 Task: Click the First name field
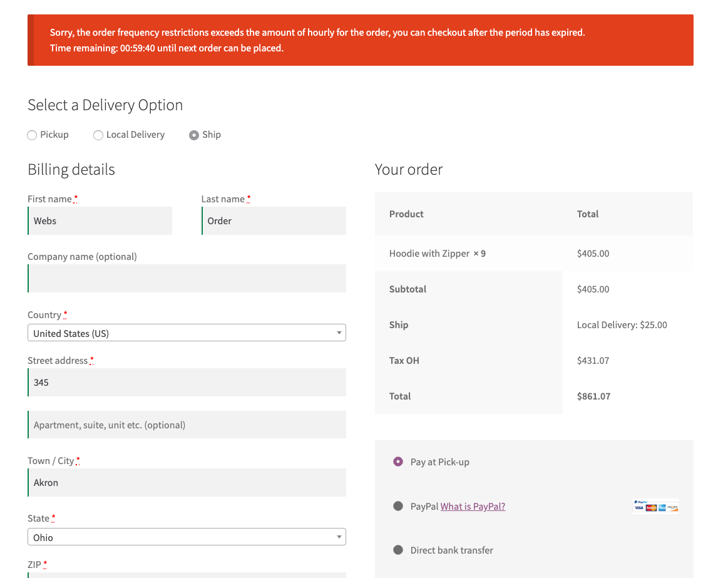click(x=100, y=220)
